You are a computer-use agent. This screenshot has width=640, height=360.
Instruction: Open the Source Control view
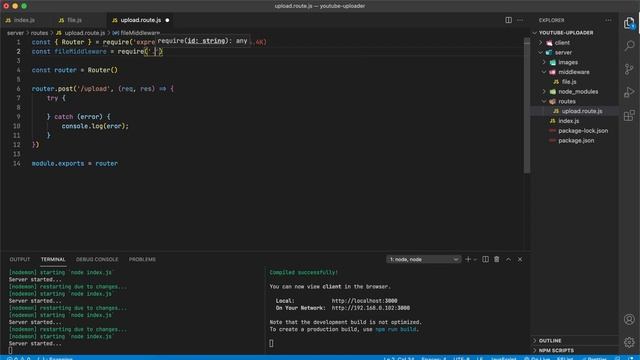click(629, 69)
